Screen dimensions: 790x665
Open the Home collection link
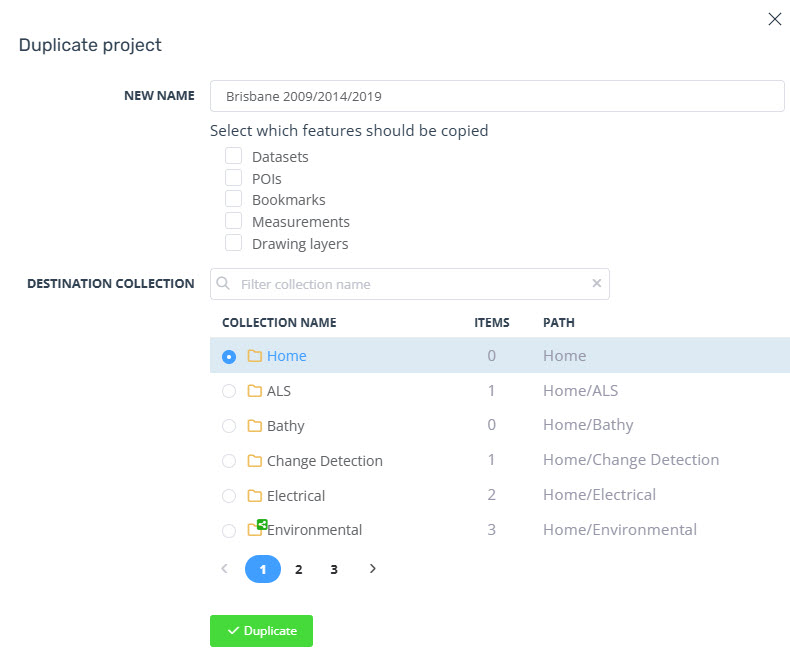pyautogui.click(x=287, y=356)
